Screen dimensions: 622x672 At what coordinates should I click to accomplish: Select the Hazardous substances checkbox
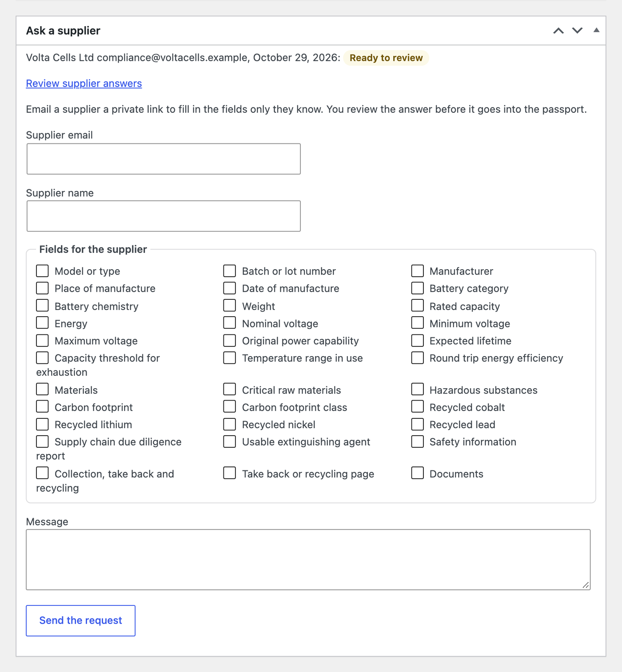point(418,390)
